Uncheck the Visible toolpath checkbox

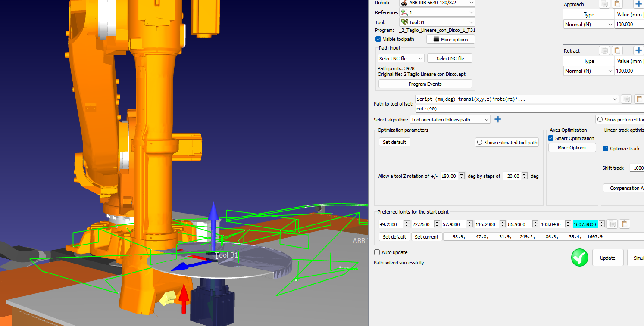(378, 39)
